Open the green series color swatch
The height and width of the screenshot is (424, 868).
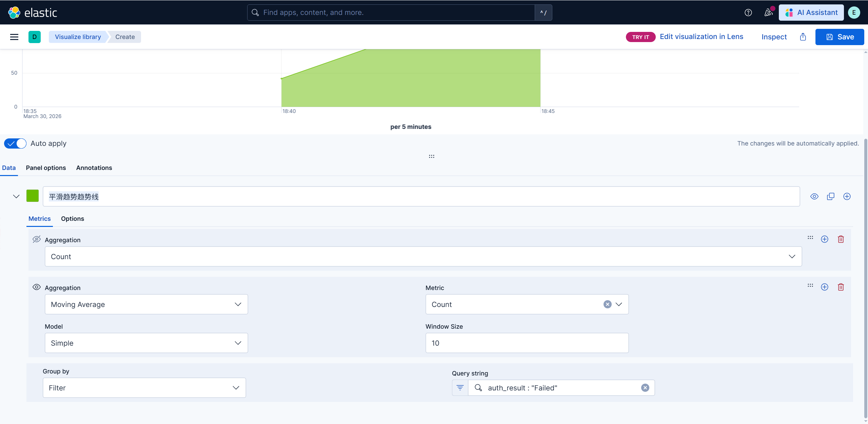(x=33, y=196)
